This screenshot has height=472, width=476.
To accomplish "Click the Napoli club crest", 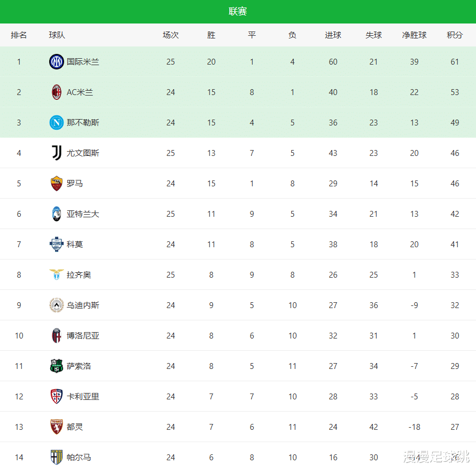I will [56, 123].
